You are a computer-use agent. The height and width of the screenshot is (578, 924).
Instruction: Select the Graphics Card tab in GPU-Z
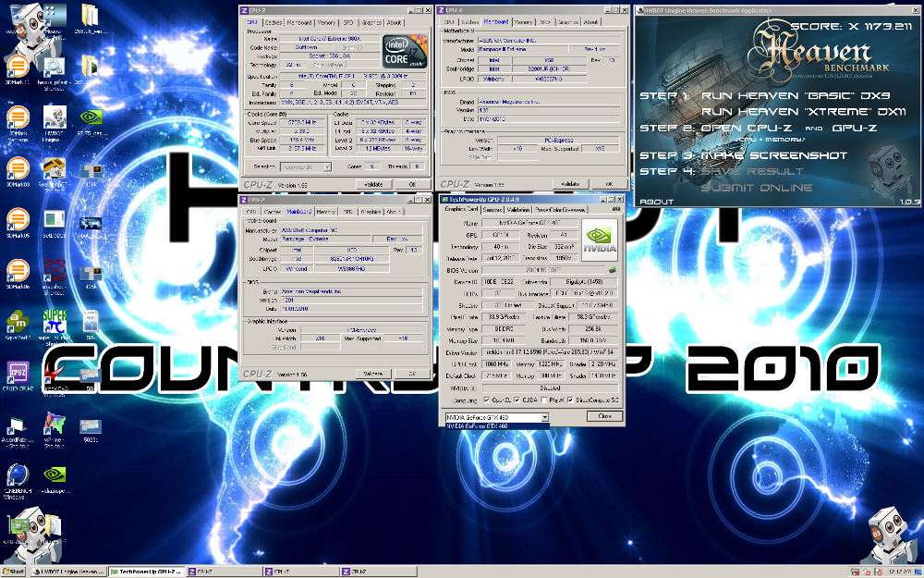[x=461, y=209]
